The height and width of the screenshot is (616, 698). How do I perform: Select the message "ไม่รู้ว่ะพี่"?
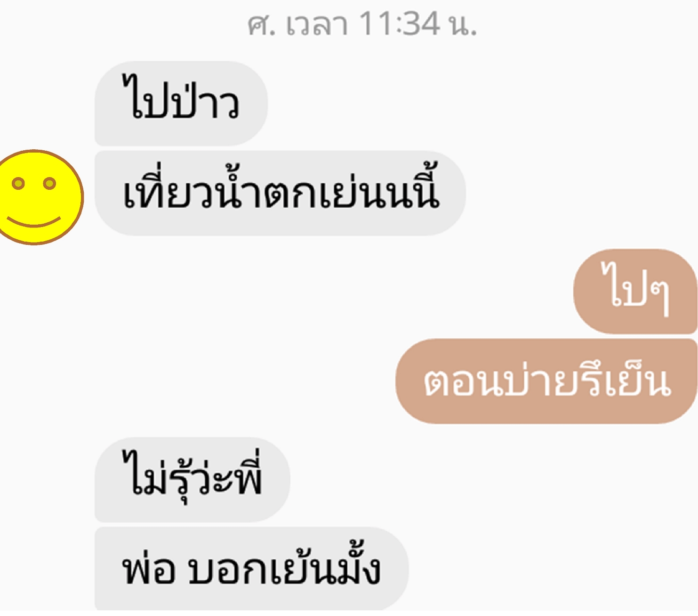point(193,480)
